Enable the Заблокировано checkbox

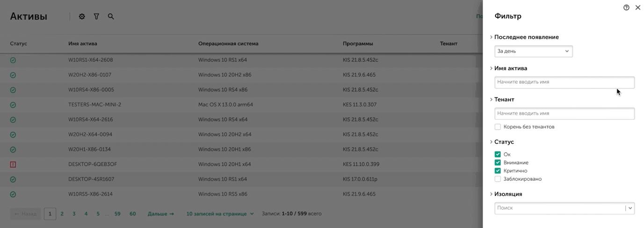[498, 179]
